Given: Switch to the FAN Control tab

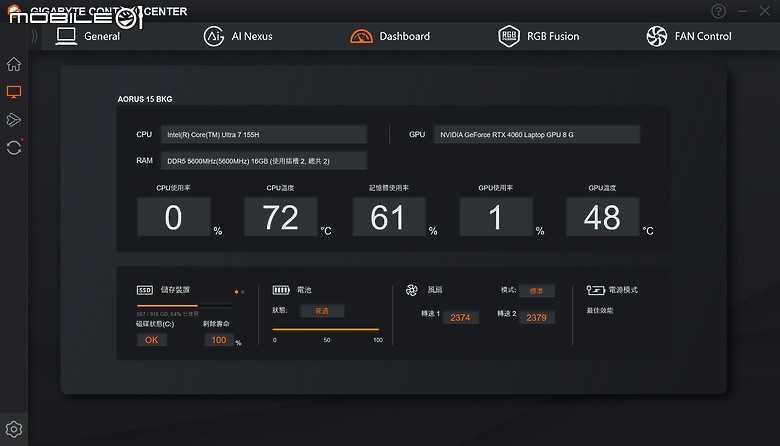Looking at the screenshot, I should (x=689, y=36).
